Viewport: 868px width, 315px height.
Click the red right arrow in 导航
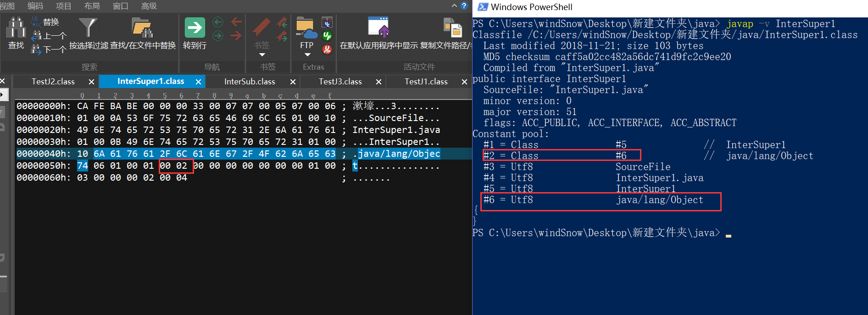click(236, 36)
